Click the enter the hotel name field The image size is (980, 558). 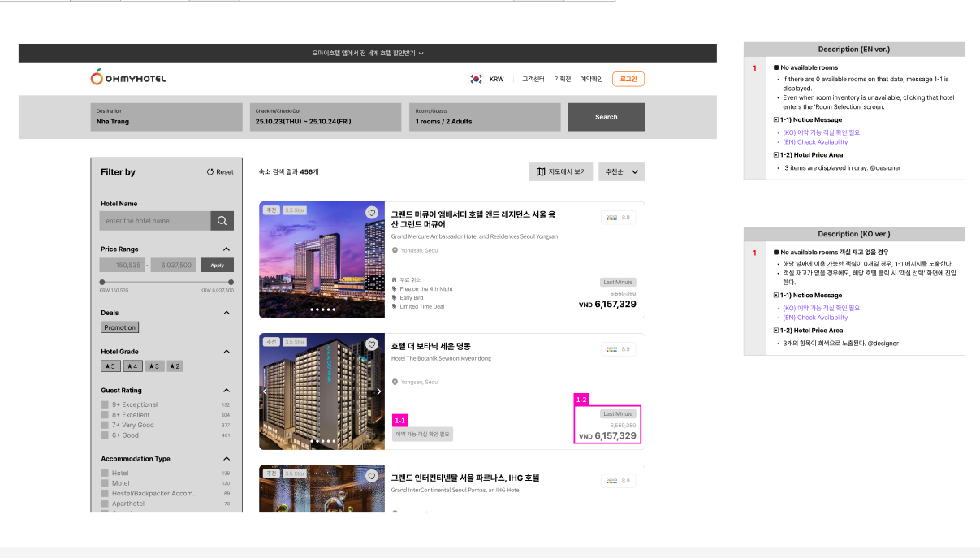pos(155,221)
